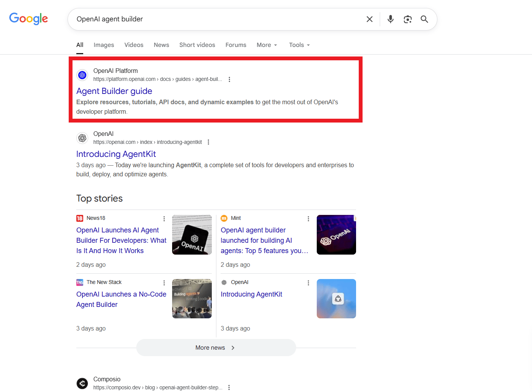Click the OpenAI favicon beside Introducing AgentKit result
532x392 pixels.
tap(82, 138)
